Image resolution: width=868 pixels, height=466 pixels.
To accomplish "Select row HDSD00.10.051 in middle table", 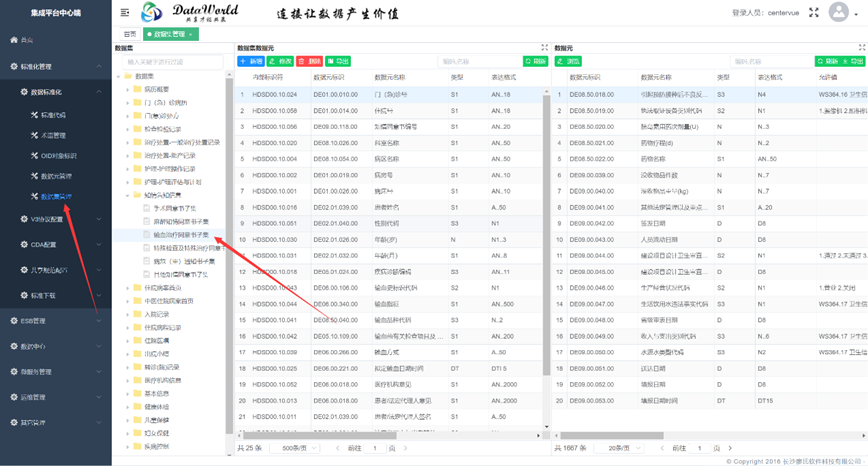I will [390, 224].
